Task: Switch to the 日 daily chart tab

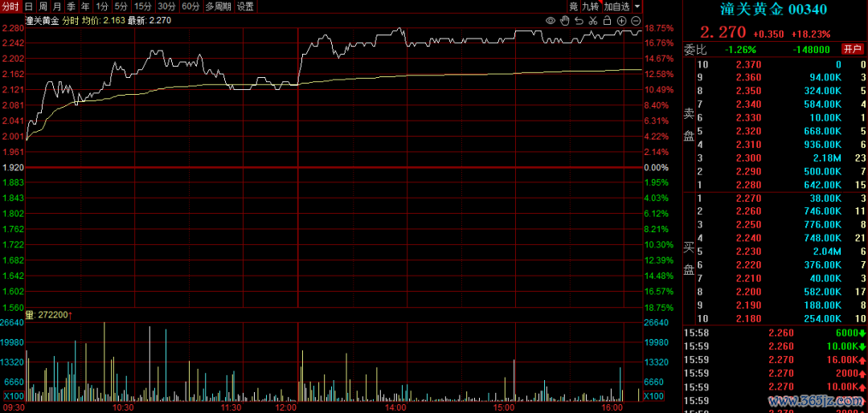Action: (29, 6)
